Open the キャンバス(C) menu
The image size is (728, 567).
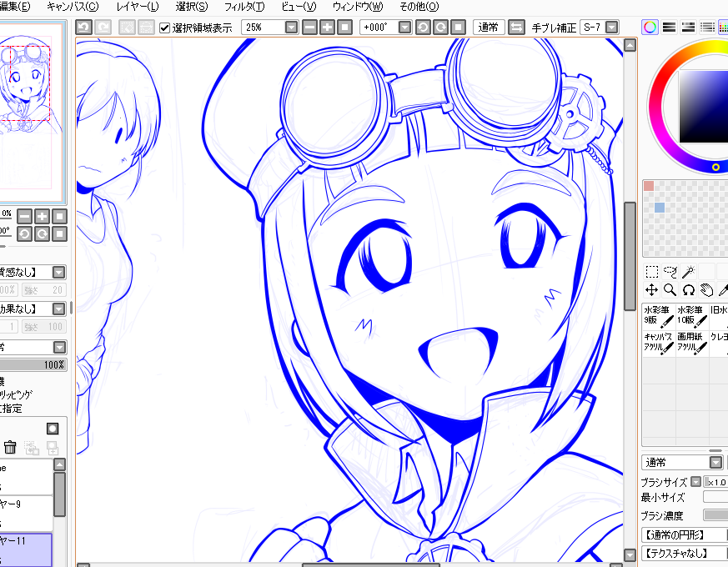pyautogui.click(x=73, y=7)
